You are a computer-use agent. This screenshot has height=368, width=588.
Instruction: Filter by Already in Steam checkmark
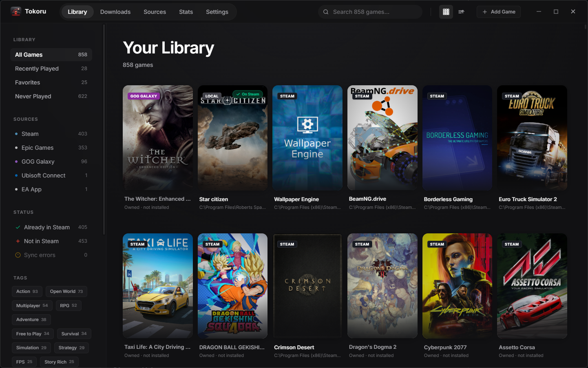[18, 227]
